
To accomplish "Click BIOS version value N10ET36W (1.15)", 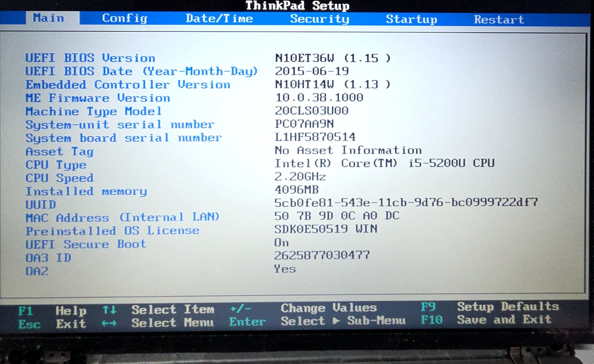I will click(333, 58).
